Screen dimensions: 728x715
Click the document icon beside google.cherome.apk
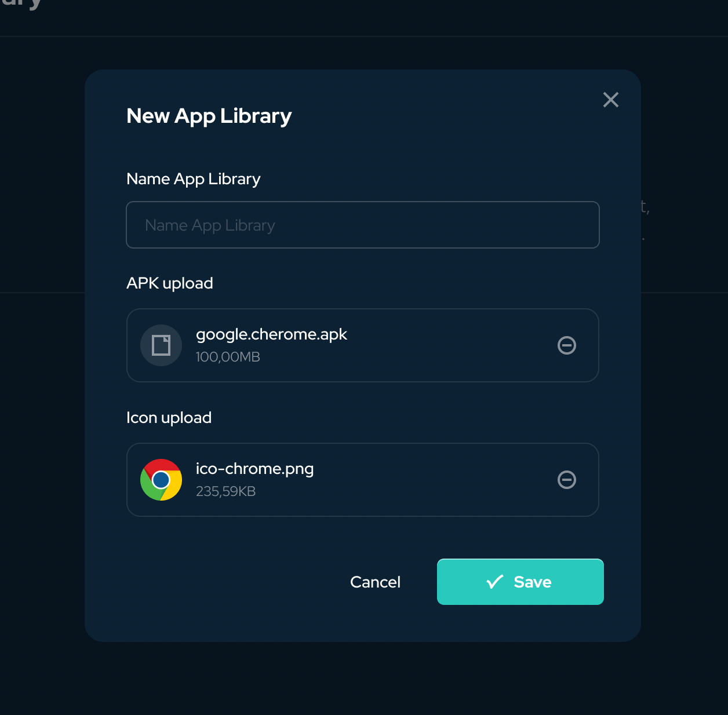(161, 345)
